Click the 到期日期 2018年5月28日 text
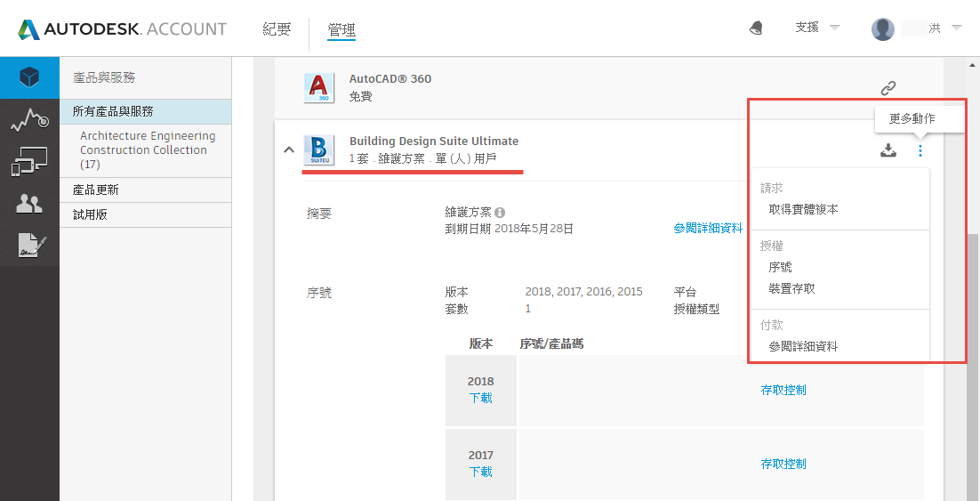This screenshot has width=980, height=501. point(510,229)
